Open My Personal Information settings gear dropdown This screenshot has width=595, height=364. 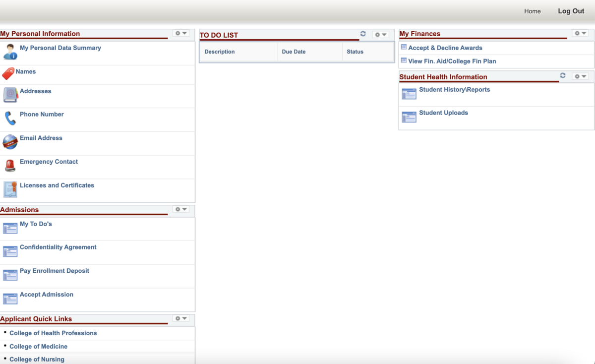point(181,33)
